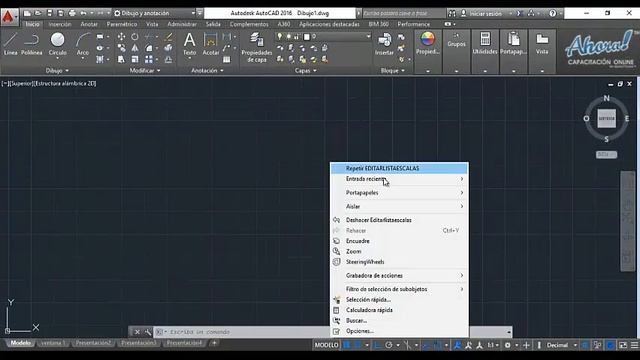
Task: Expand the Capas panel
Action: click(x=305, y=71)
